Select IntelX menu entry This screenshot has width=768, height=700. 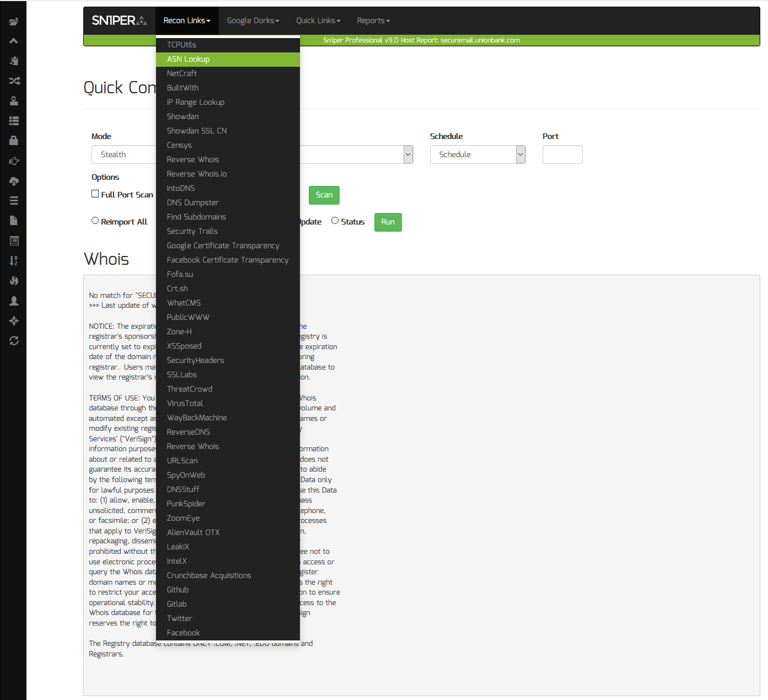click(228, 561)
